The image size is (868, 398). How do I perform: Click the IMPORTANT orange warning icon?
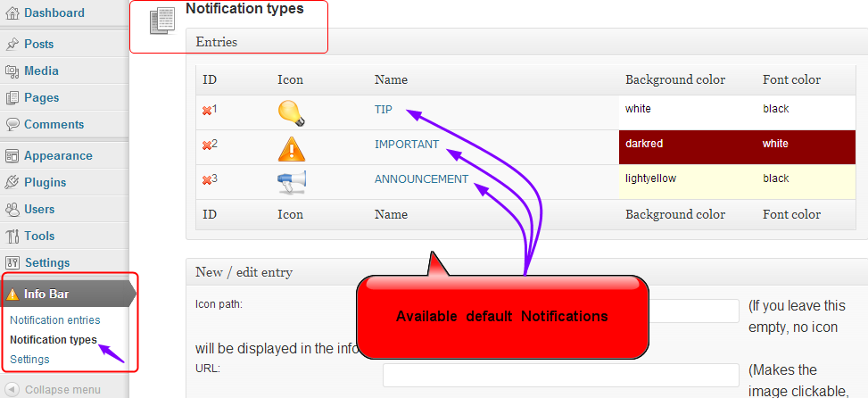click(x=291, y=148)
